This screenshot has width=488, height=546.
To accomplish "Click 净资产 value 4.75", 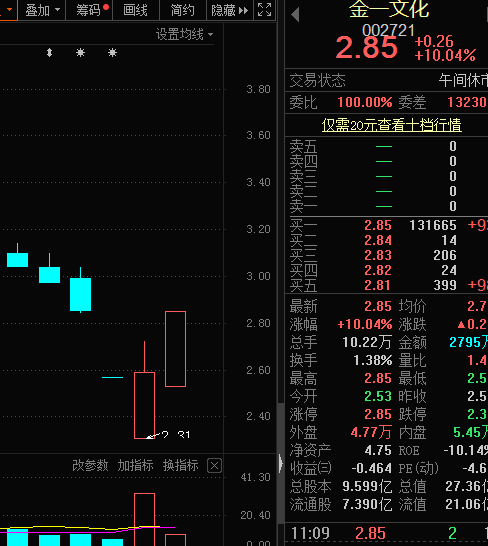I will [x=378, y=450].
